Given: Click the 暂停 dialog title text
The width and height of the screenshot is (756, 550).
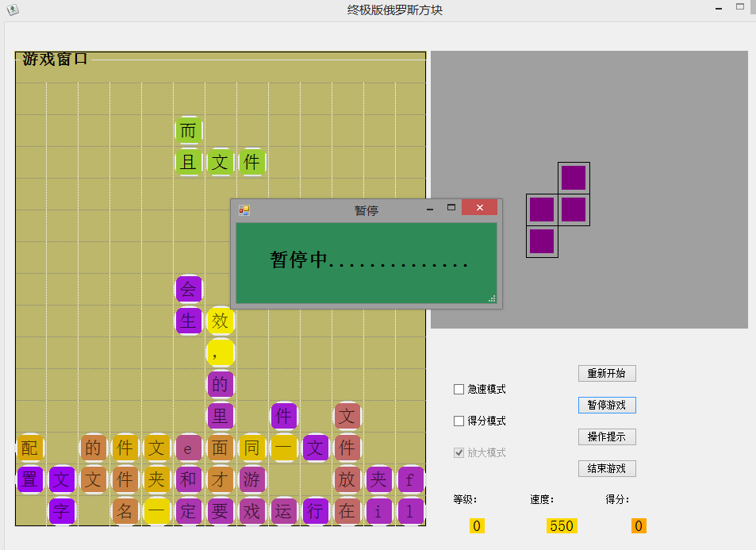Looking at the screenshot, I should (366, 211).
